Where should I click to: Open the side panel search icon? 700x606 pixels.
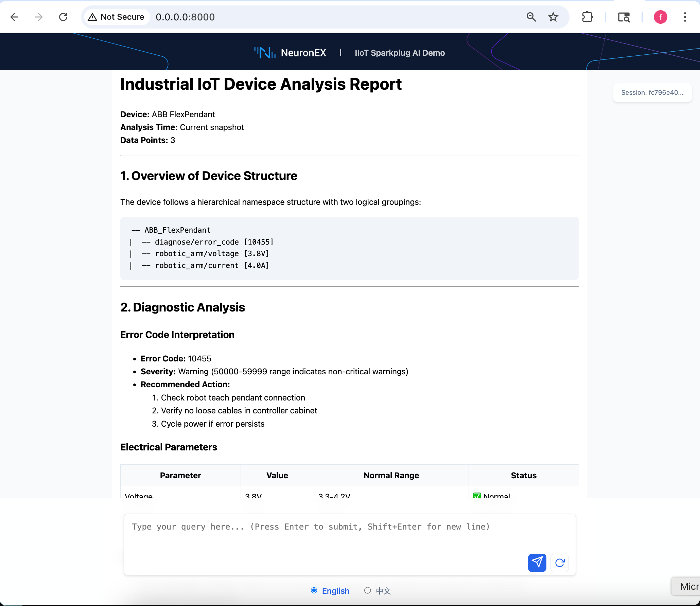click(624, 17)
